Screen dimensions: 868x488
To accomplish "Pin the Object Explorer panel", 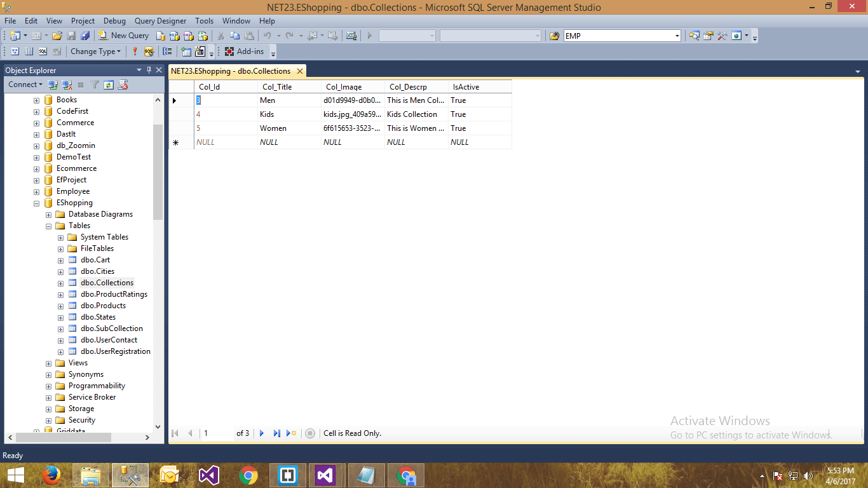I will [x=149, y=70].
